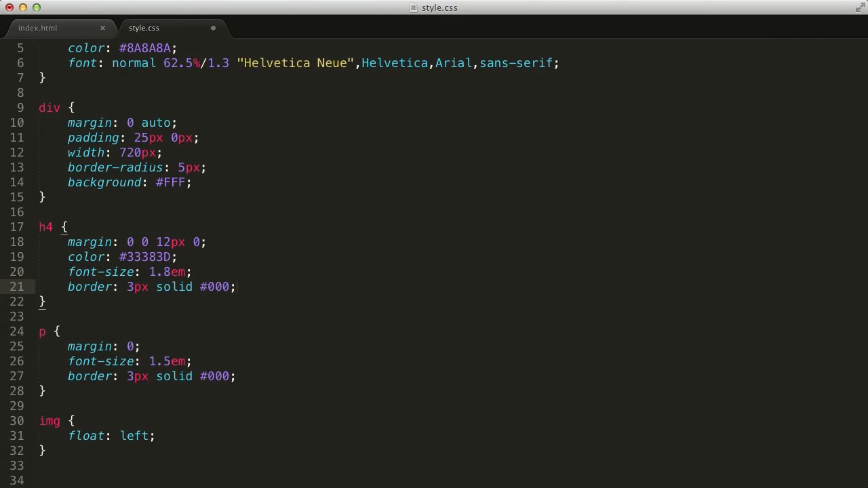868x488 pixels.
Task: Click '1.5em' font-size value on line 26
Action: point(167,361)
